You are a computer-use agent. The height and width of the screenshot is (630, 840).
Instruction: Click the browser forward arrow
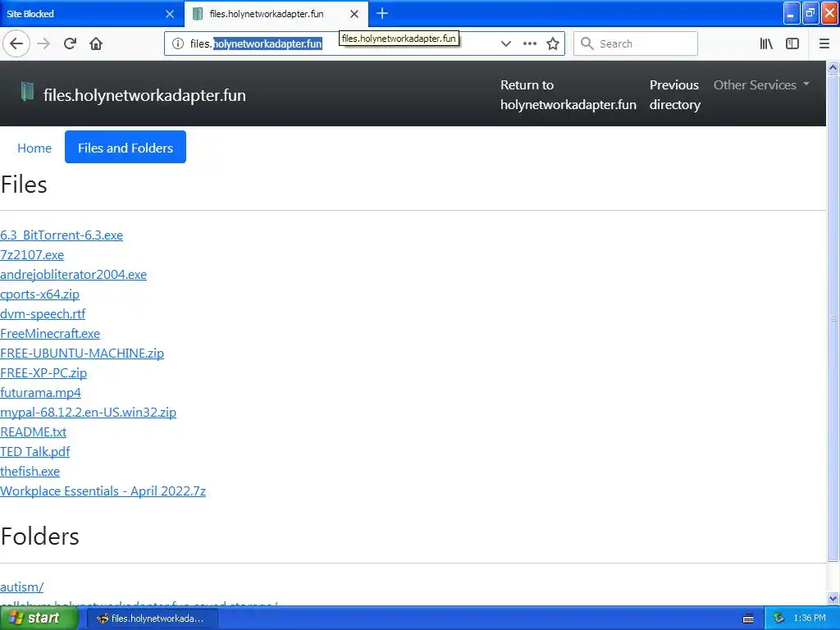(x=44, y=43)
